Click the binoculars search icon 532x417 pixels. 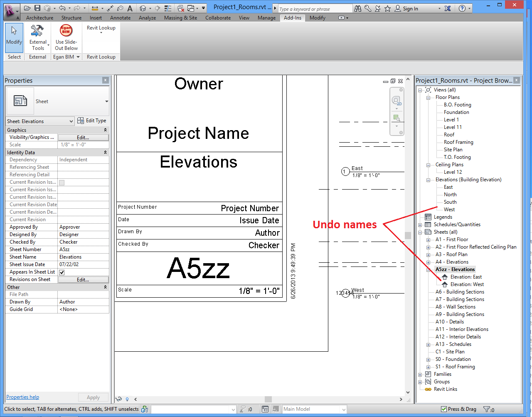pos(358,8)
